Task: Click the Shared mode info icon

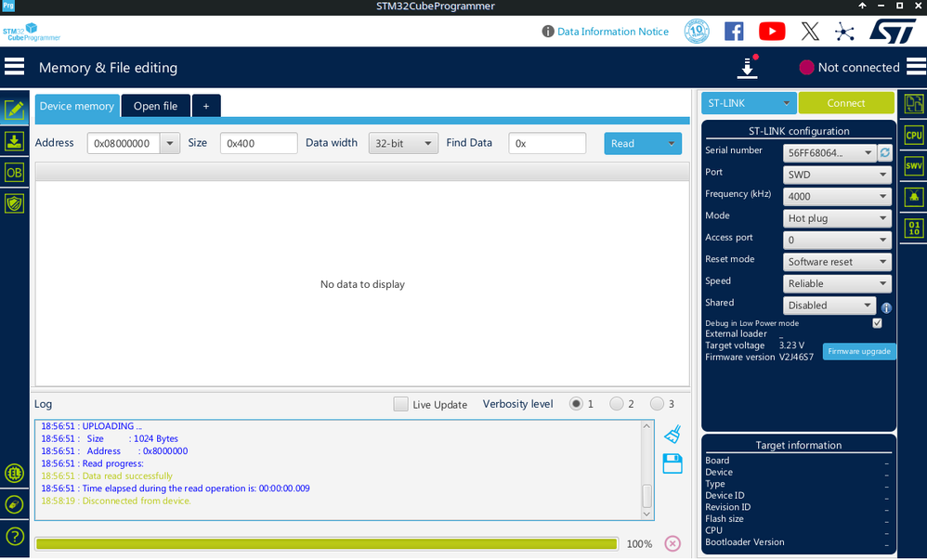Action: coord(886,307)
